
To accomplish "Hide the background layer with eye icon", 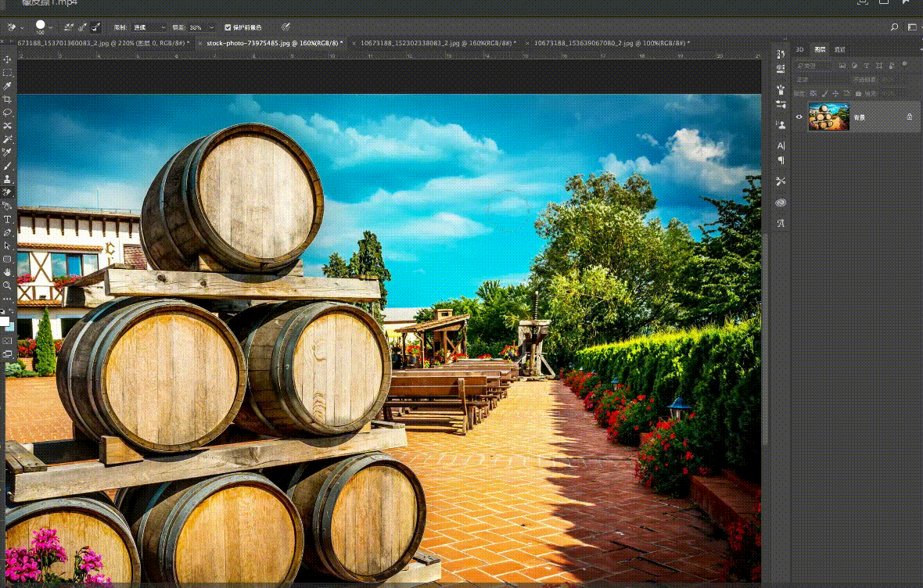I will point(799,117).
